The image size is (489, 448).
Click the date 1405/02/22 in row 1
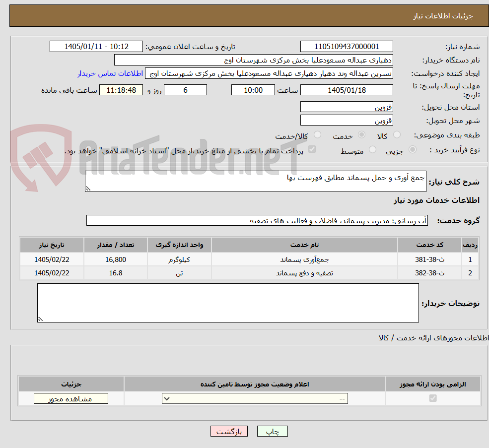pyautogui.click(x=52, y=259)
